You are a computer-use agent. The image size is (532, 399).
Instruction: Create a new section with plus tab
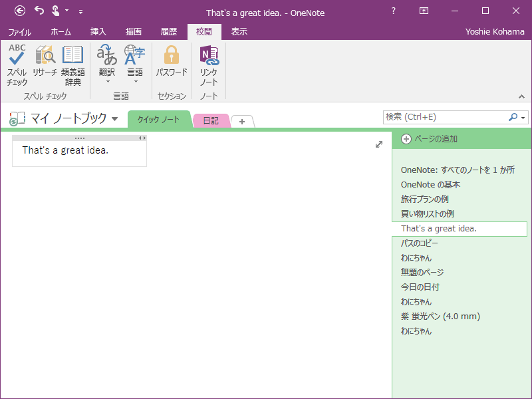(x=242, y=122)
